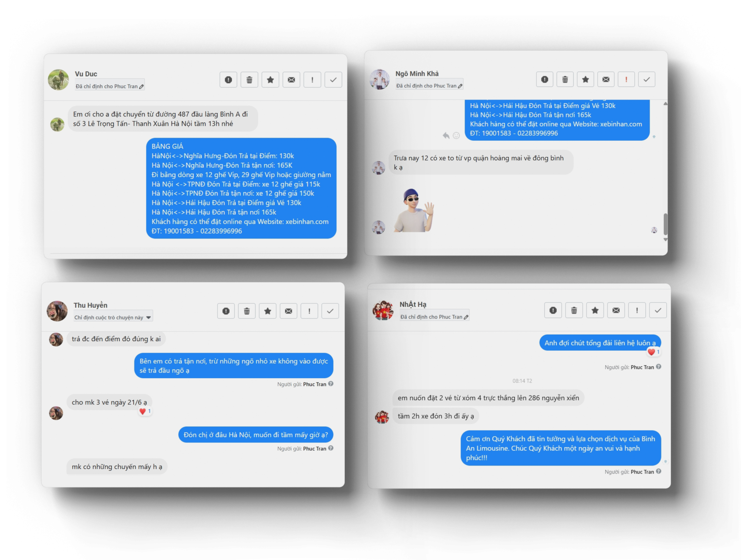Toggle done checkmark on NhẬt Hạ chat

click(x=658, y=310)
